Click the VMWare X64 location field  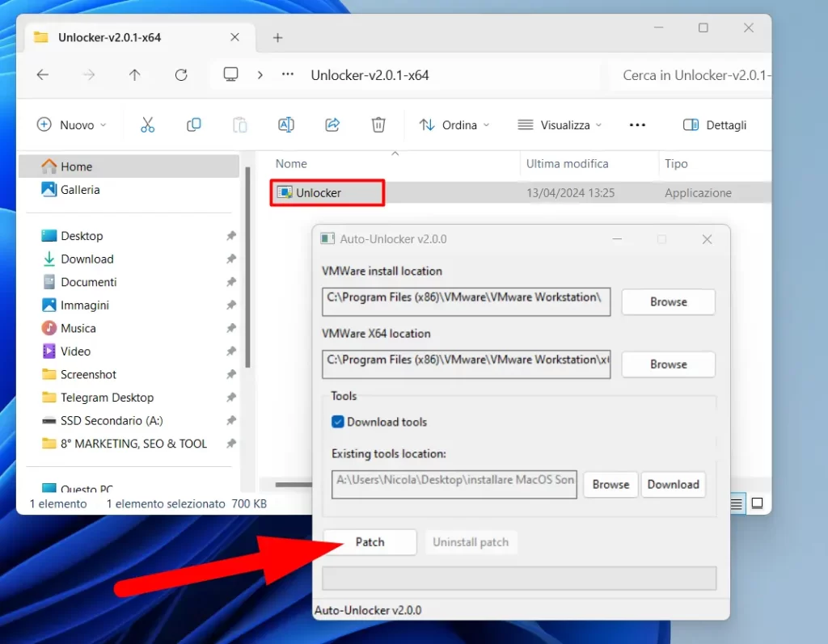[467, 364]
